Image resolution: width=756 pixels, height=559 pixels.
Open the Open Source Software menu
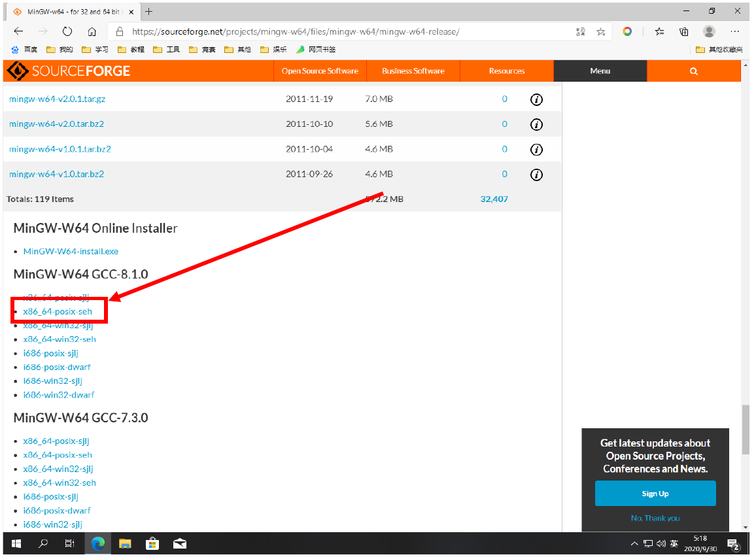(320, 71)
